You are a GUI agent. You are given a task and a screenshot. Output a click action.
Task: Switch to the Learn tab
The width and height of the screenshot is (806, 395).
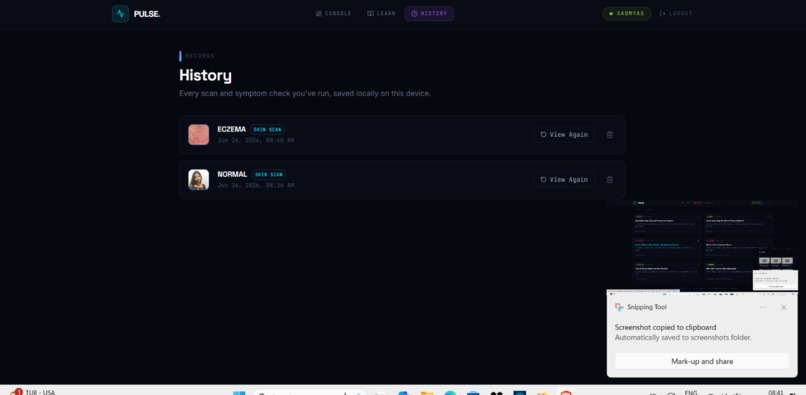[381, 14]
